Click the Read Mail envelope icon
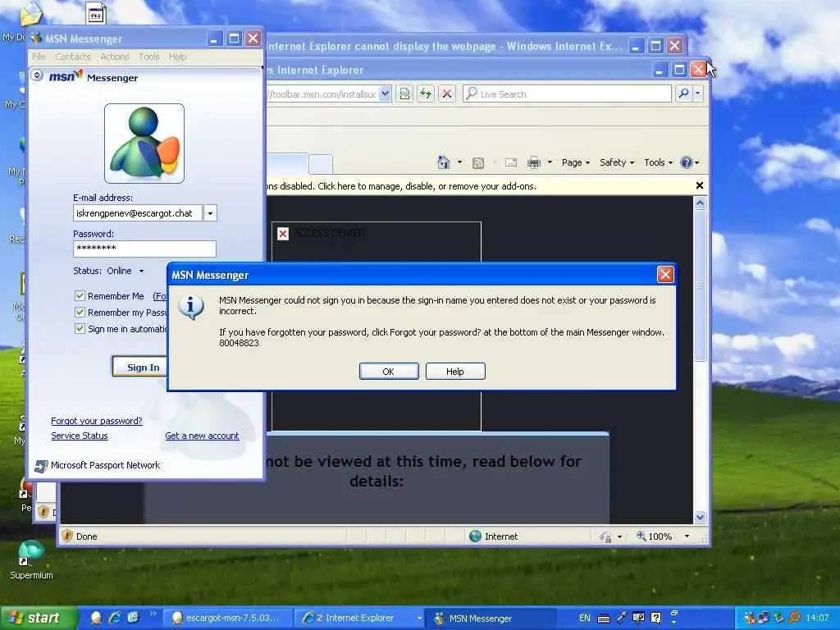 click(x=510, y=162)
